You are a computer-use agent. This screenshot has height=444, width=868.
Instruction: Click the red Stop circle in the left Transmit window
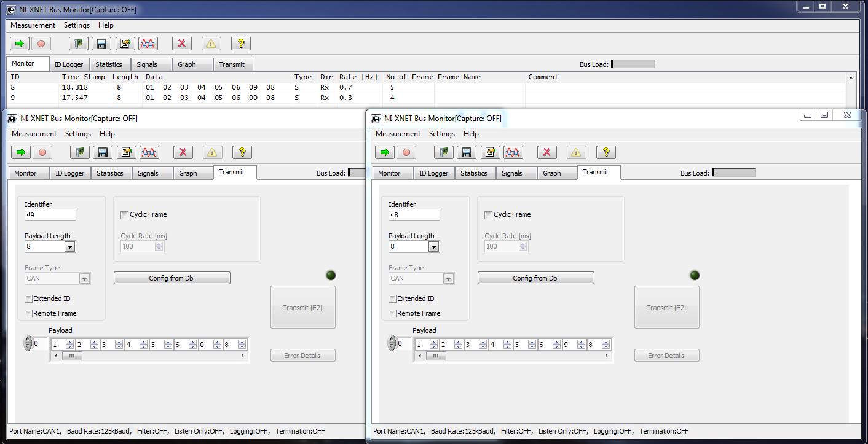pyautogui.click(x=42, y=152)
